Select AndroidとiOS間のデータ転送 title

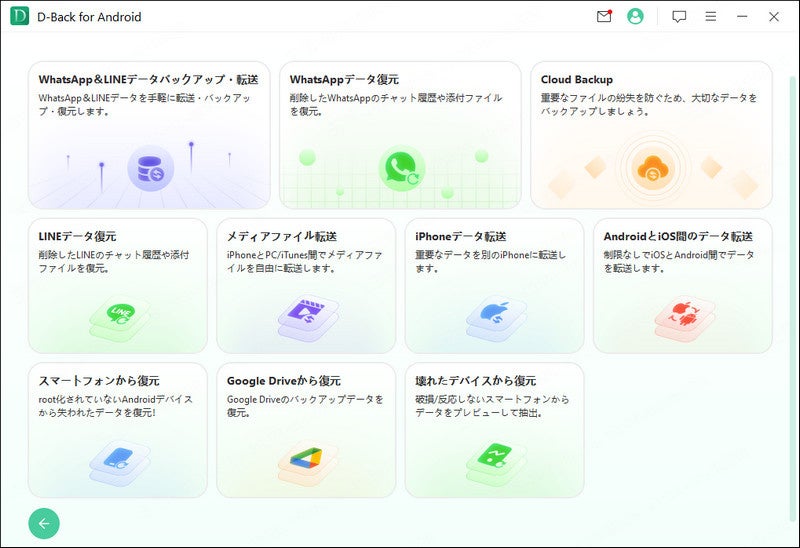678,236
